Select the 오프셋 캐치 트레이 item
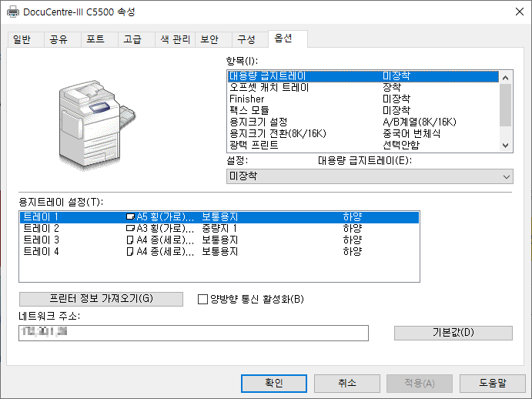Viewport: 532px width, 399px height. coord(363,88)
